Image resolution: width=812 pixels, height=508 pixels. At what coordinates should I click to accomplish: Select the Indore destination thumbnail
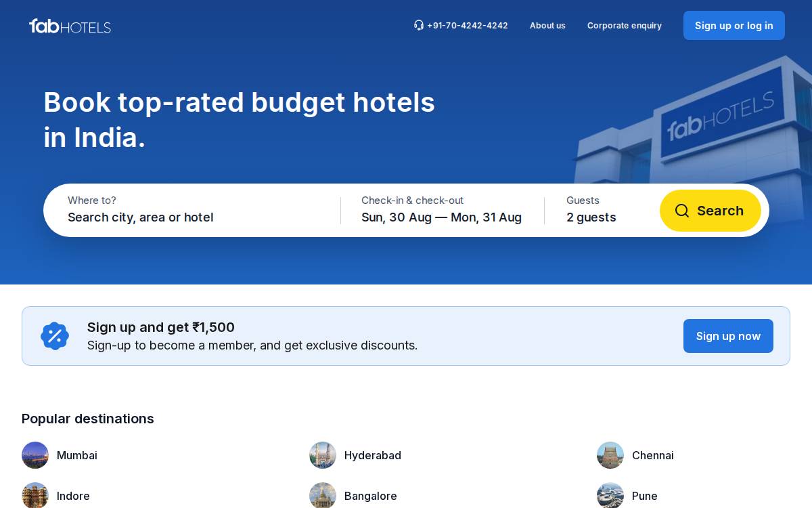point(35,495)
